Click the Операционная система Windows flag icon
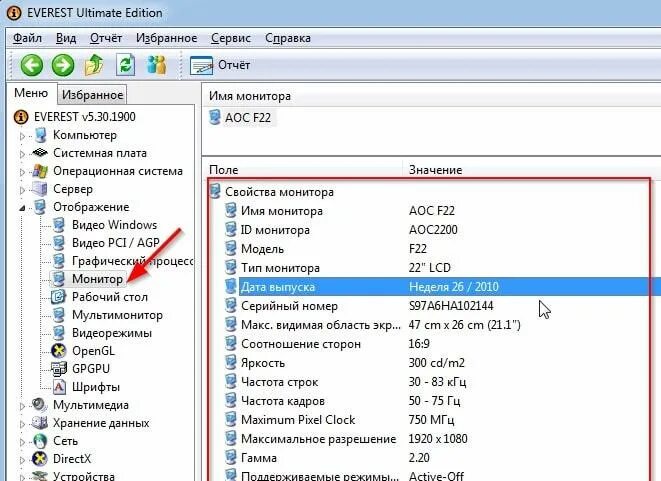Image resolution: width=661 pixels, height=481 pixels. pos(40,171)
